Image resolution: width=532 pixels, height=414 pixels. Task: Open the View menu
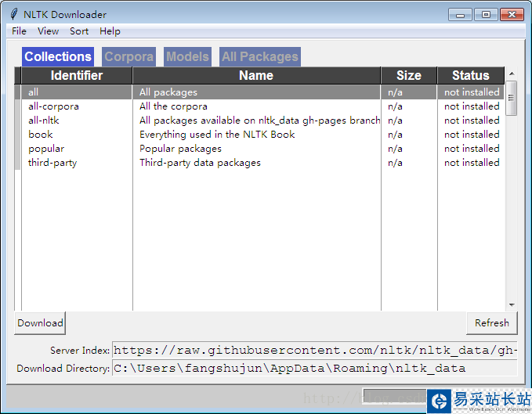pos(48,31)
